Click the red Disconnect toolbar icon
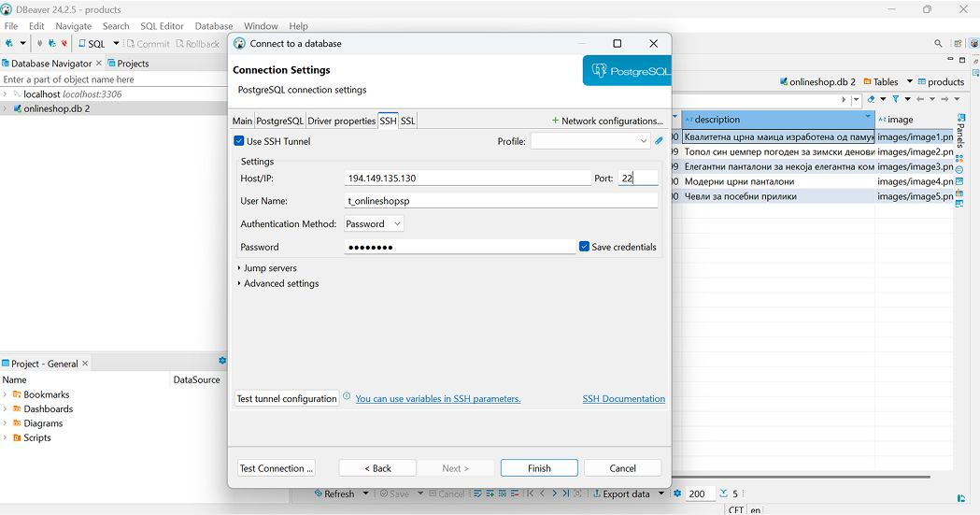This screenshot has height=515, width=980. tap(64, 44)
